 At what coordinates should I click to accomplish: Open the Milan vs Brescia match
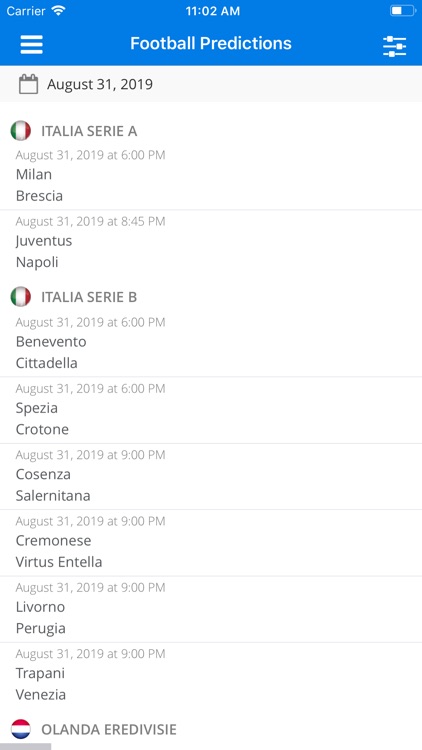(x=211, y=176)
